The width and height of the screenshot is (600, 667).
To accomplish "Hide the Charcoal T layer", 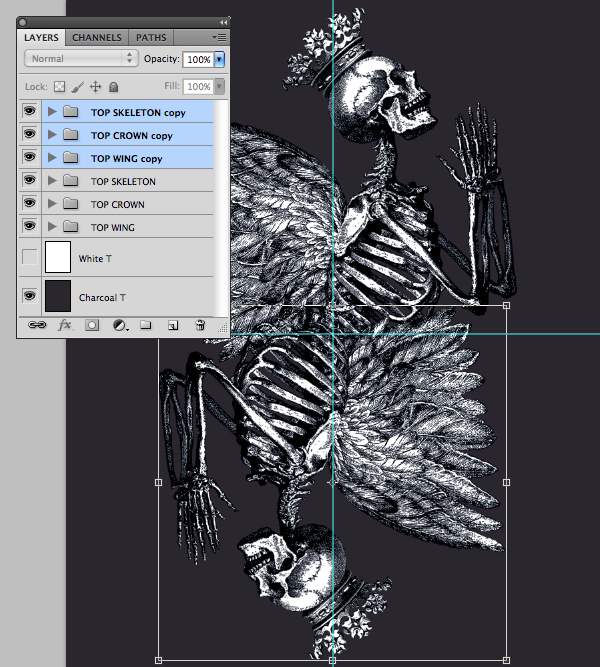I will point(29,296).
